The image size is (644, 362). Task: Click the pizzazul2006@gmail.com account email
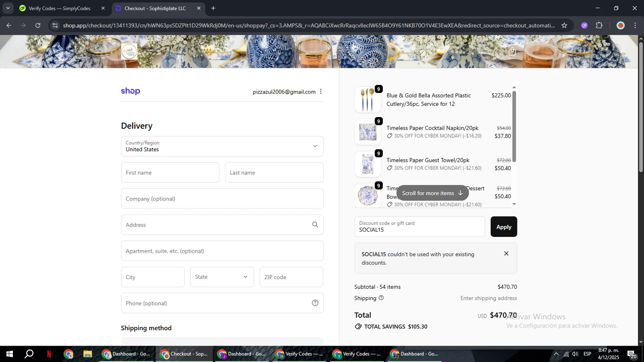(284, 92)
